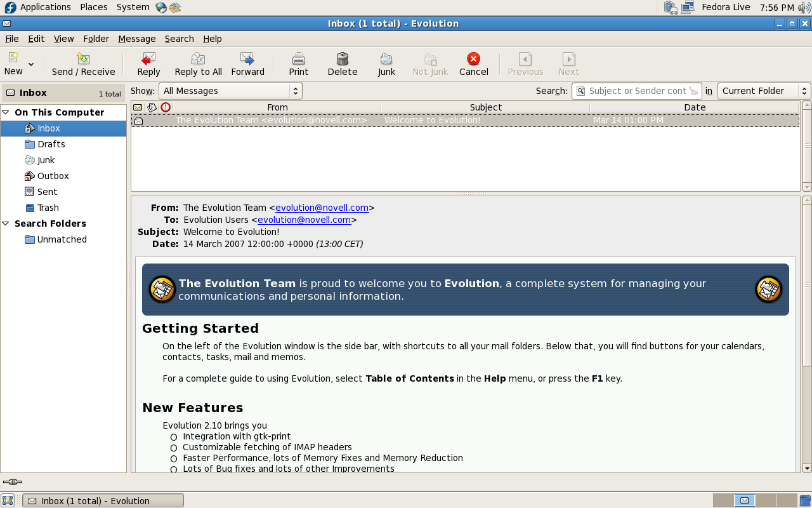The width and height of the screenshot is (812, 508).
Task: Launch the web browser globe icon in panel
Action: (161, 8)
